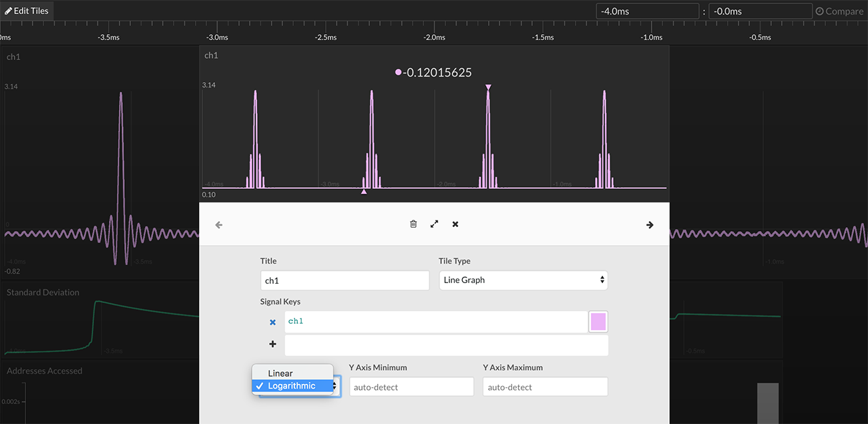The image size is (868, 424).
Task: Select Logarithmic scale option
Action: [x=292, y=386]
